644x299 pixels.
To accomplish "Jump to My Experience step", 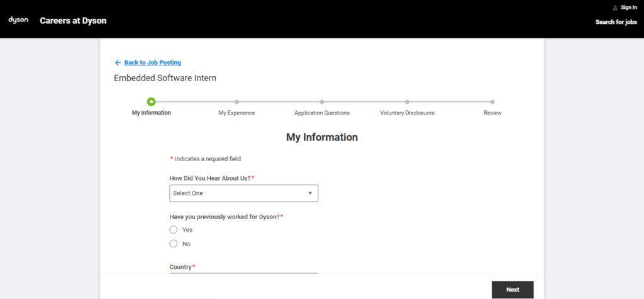I will (236, 113).
